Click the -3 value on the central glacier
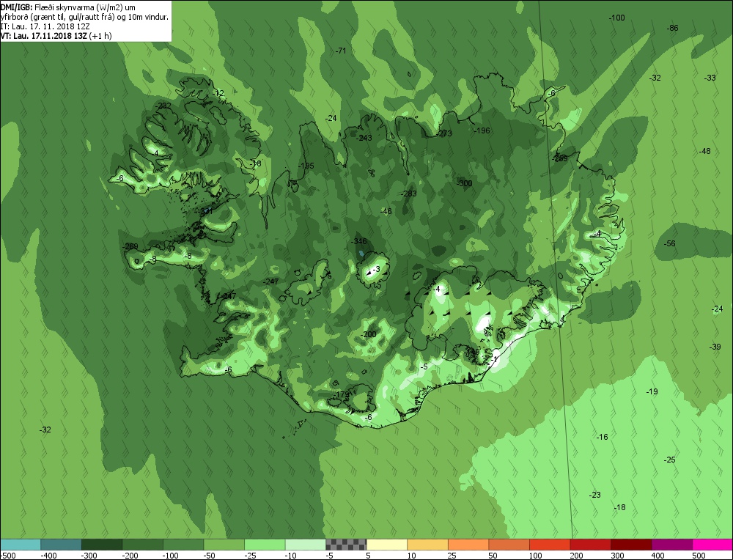Viewport: 733px width, 560px height. 376,269
